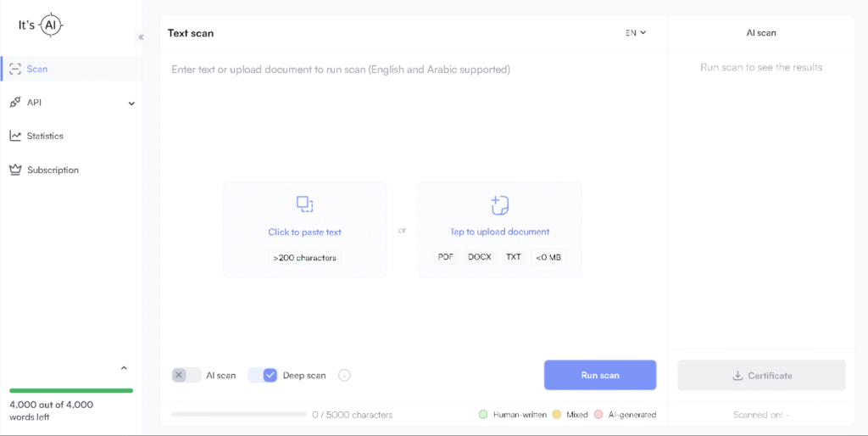Click the Certificate download button

pos(760,375)
